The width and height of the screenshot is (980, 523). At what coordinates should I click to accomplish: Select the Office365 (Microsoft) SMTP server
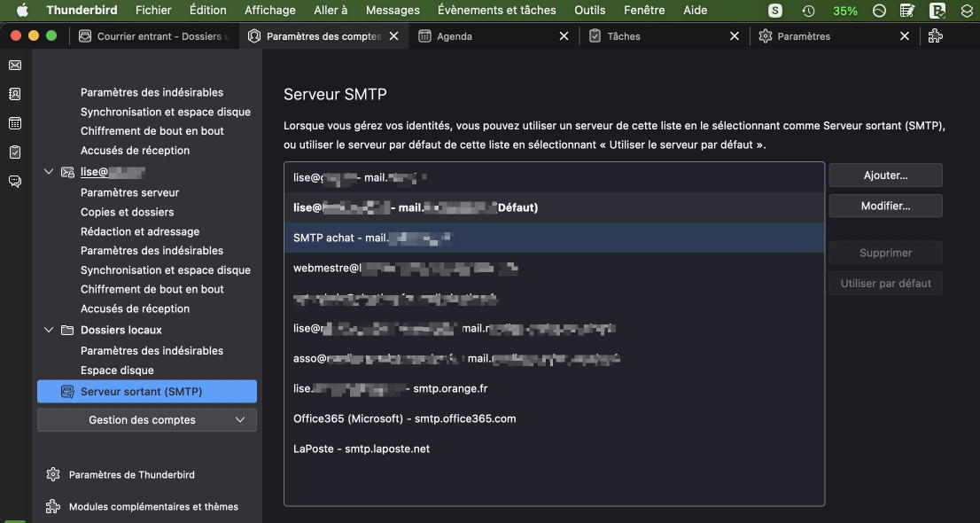pyautogui.click(x=405, y=418)
